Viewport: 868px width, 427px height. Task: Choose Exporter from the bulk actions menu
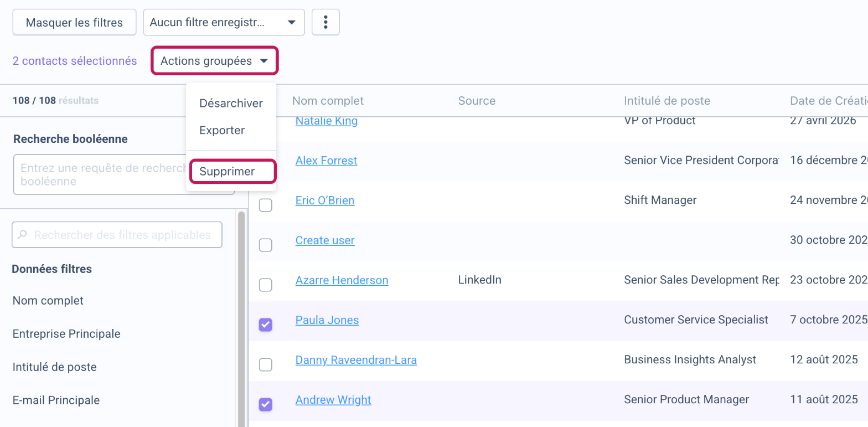click(x=231, y=131)
